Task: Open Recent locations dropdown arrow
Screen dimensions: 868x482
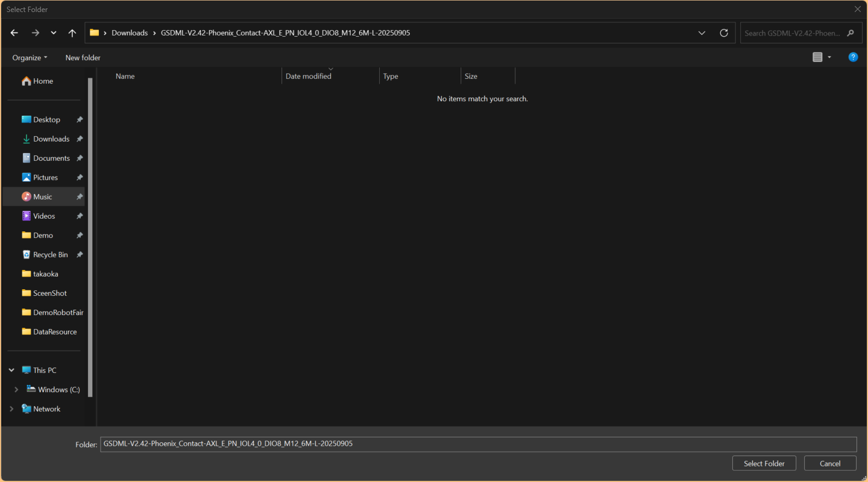Action: tap(54, 33)
